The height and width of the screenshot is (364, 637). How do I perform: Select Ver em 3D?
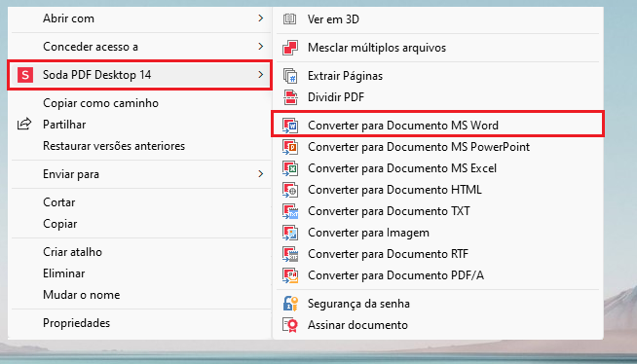pyautogui.click(x=438, y=19)
